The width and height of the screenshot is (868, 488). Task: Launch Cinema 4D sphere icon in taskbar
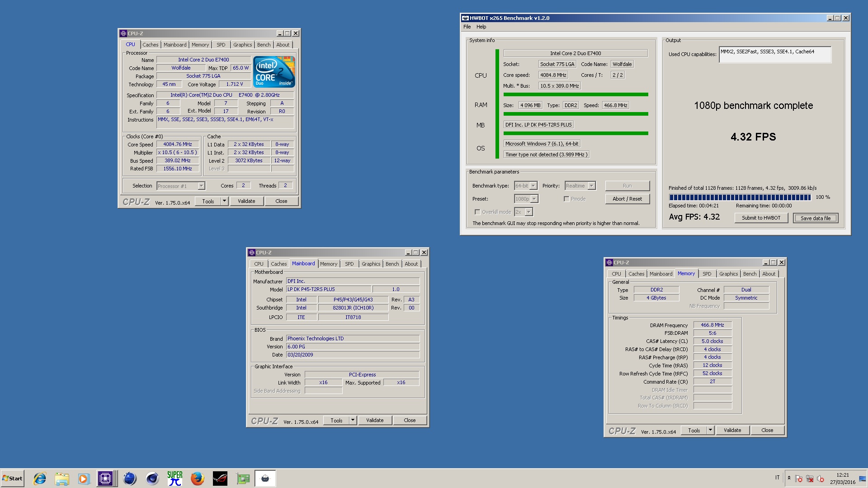[x=152, y=479]
